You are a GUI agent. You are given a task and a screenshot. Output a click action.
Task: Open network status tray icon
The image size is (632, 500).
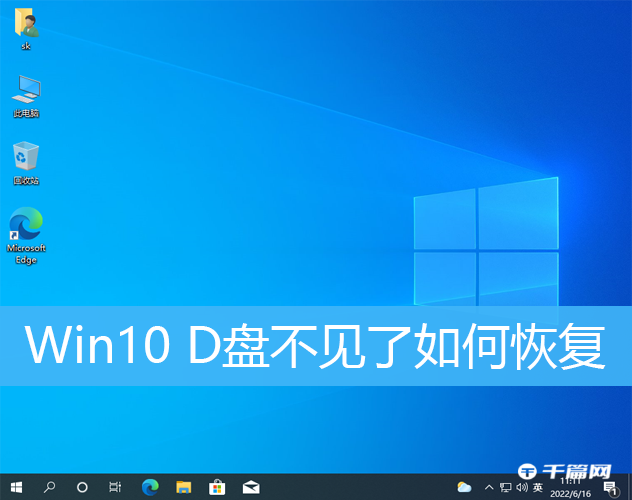[x=505, y=488]
